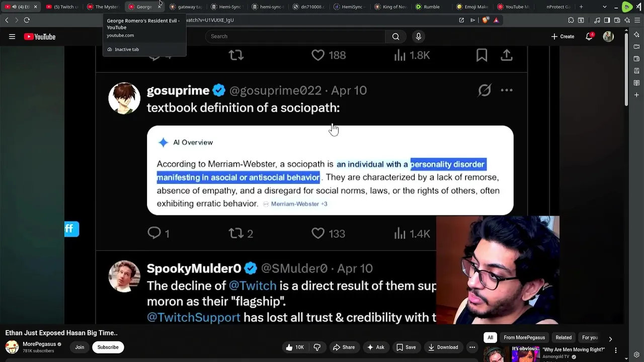Open the YouTube hamburger guide menu
The image size is (644, 362).
click(12, 36)
